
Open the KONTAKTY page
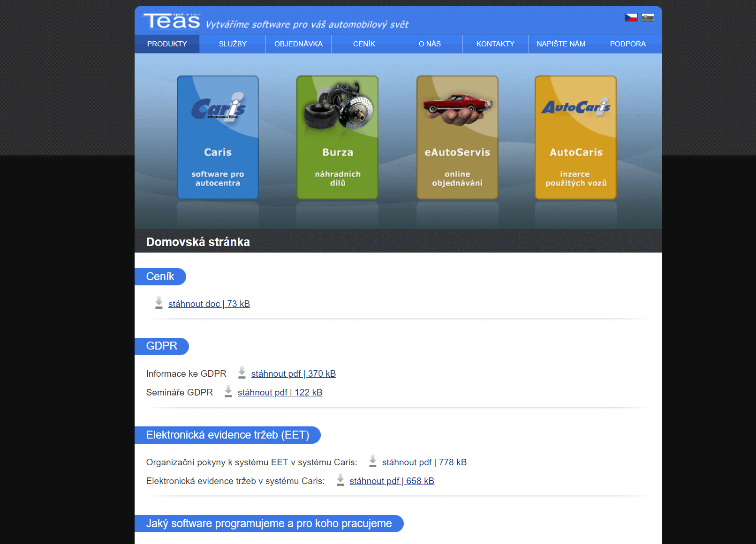click(x=495, y=44)
